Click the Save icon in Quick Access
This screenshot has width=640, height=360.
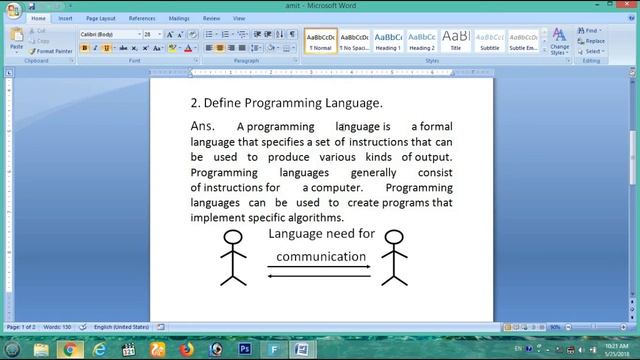(x=32, y=6)
